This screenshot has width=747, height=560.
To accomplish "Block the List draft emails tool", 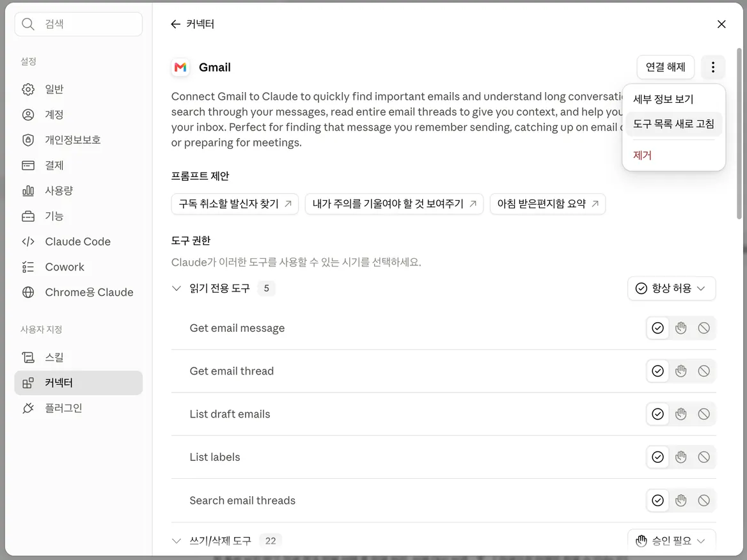I will tap(704, 414).
